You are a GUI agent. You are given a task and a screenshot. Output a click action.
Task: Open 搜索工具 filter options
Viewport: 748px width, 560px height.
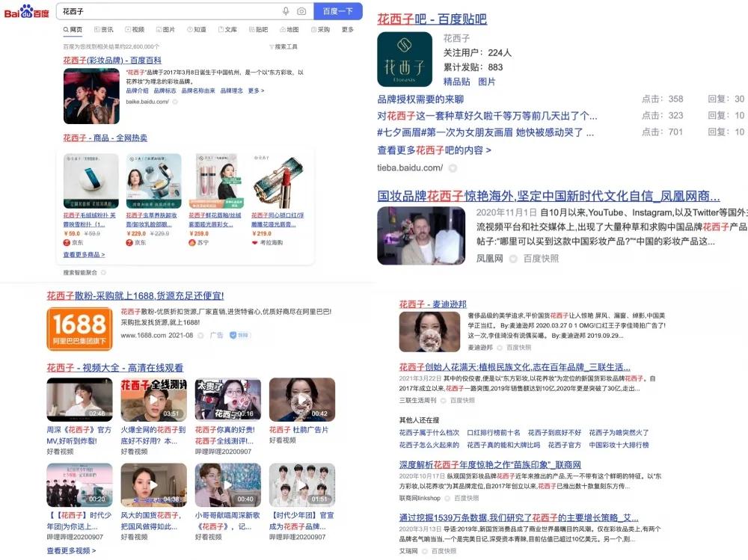[x=283, y=47]
